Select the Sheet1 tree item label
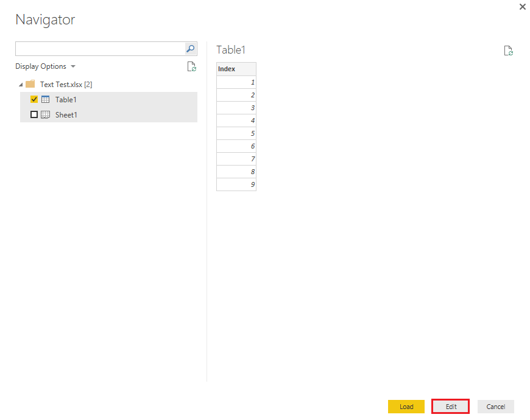The width and height of the screenshot is (530, 420). click(66, 115)
